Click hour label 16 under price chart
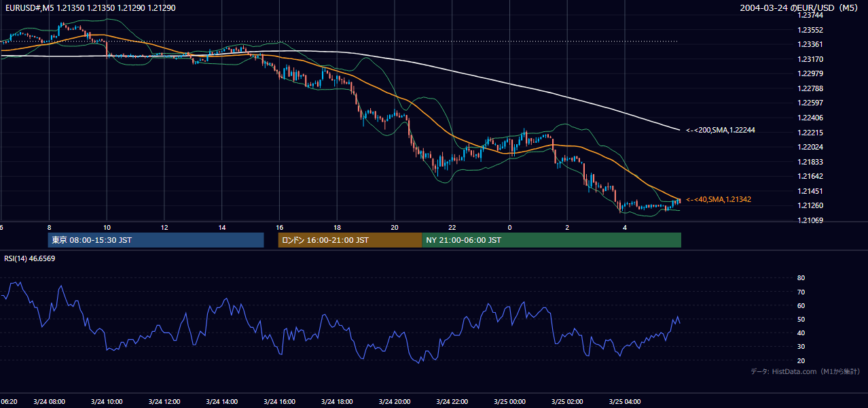 point(280,227)
